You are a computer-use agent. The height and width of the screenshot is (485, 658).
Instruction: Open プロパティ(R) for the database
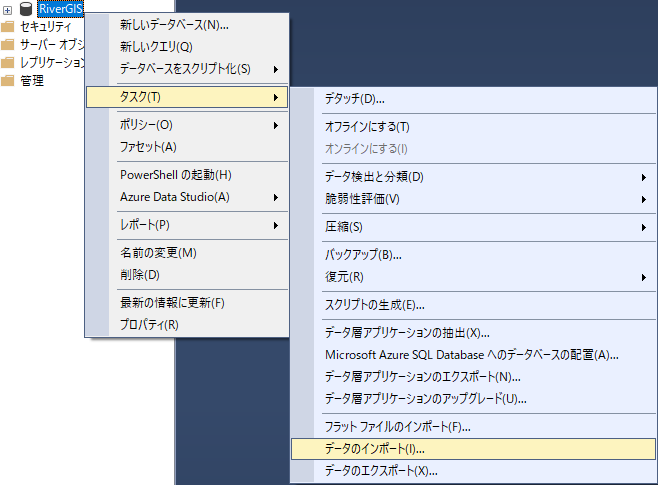(149, 324)
